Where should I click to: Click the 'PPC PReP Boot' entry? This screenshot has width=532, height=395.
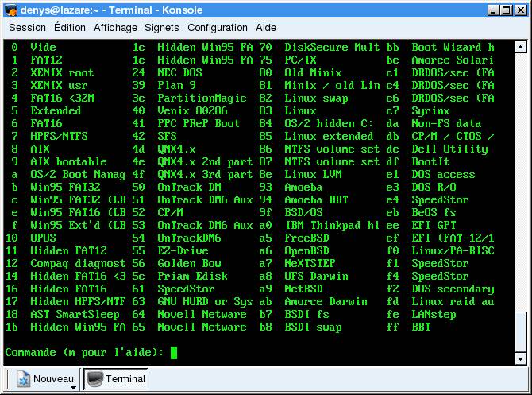199,124
